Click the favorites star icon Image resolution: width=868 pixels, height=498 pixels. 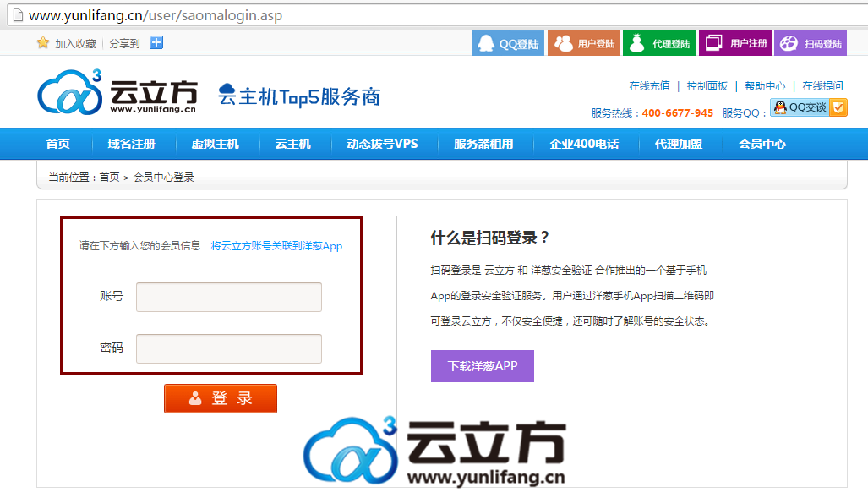coord(42,42)
